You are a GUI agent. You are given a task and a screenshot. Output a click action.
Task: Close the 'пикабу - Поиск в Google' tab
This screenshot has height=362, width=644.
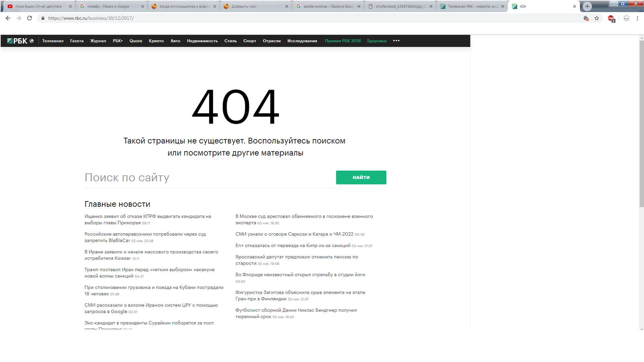142,6
